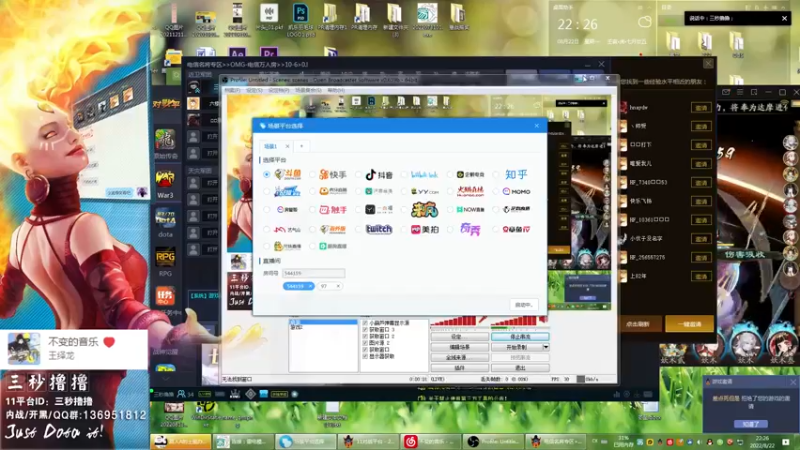Open the War3 sidebar icon
The width and height of the screenshot is (800, 450).
pyautogui.click(x=165, y=184)
